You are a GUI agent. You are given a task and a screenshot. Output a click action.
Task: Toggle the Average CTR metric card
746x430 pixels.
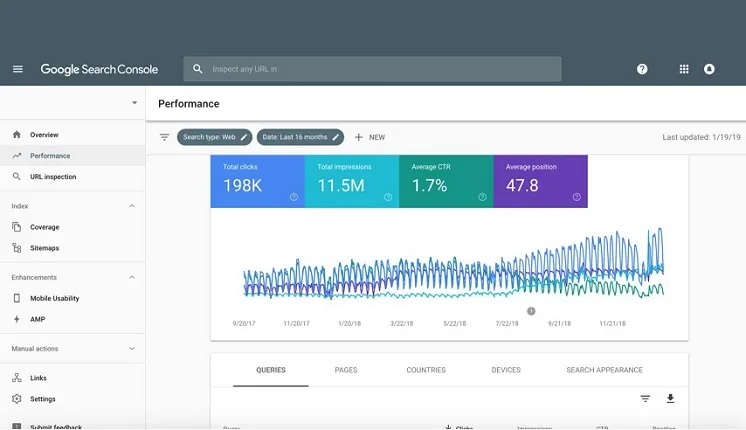(x=446, y=181)
